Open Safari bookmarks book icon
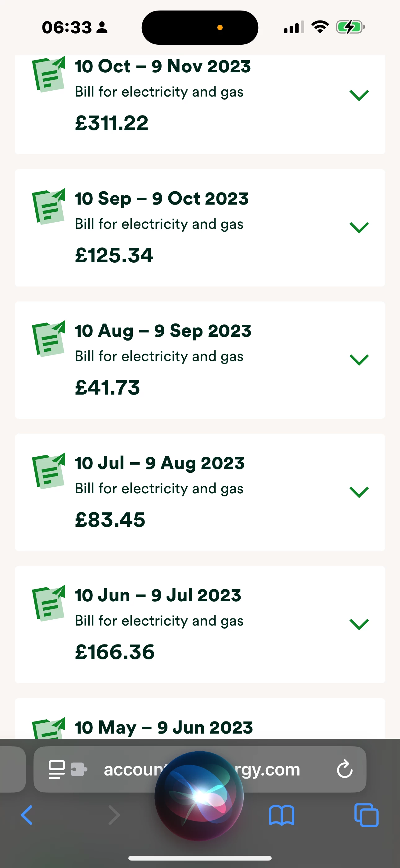Image resolution: width=400 pixels, height=868 pixels. coord(282,816)
